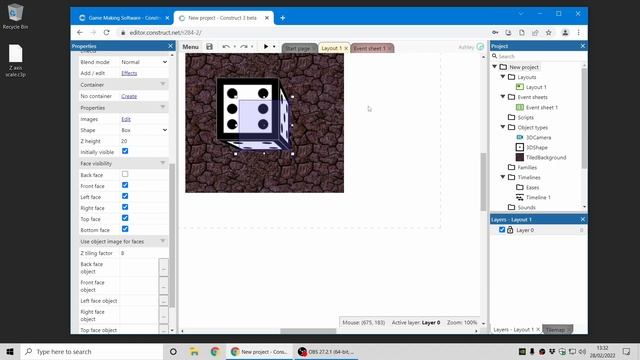Toggle the Bottom face checkbox
The height and width of the screenshot is (360, 640).
point(125,229)
